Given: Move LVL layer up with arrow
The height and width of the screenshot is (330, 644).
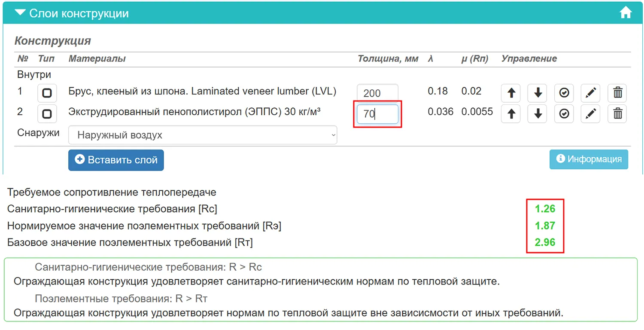Looking at the screenshot, I should (511, 93).
